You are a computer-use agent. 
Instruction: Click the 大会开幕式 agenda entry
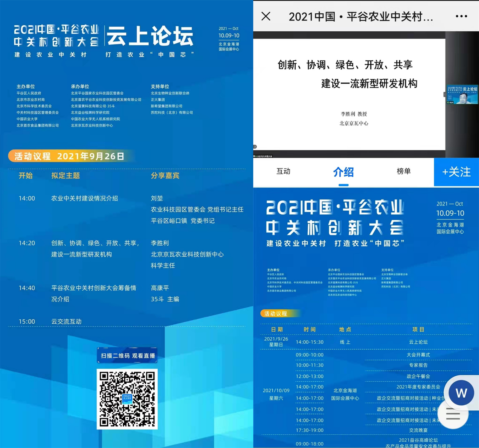418,355
